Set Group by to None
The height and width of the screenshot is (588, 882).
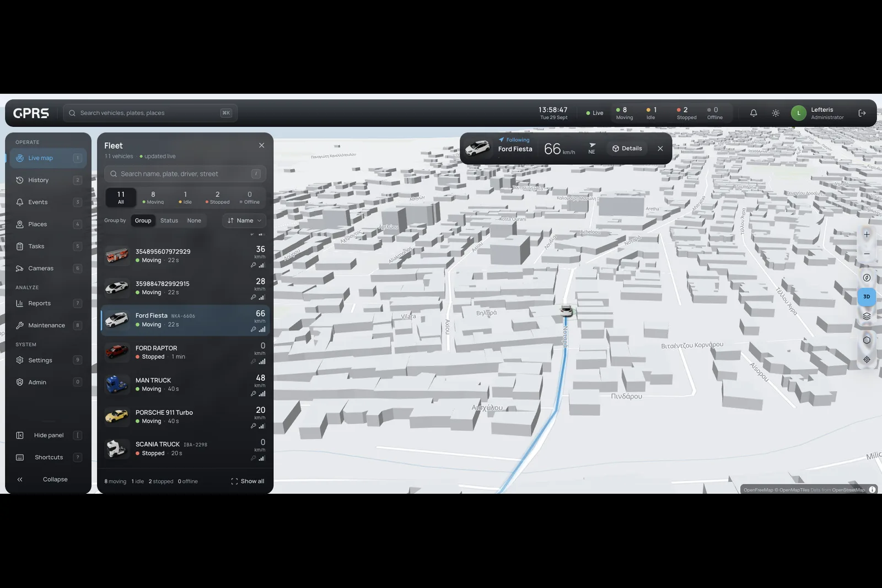pos(194,220)
